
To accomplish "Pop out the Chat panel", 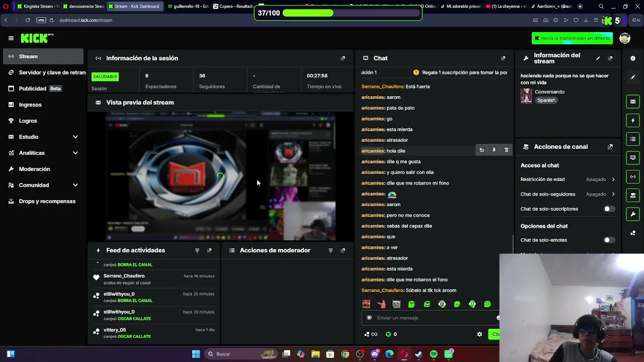I will click(503, 58).
